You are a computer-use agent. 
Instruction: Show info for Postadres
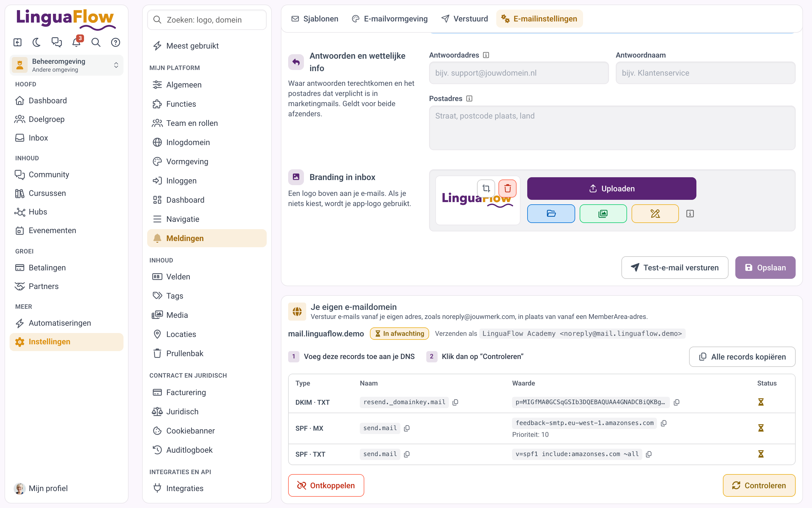[469, 98]
